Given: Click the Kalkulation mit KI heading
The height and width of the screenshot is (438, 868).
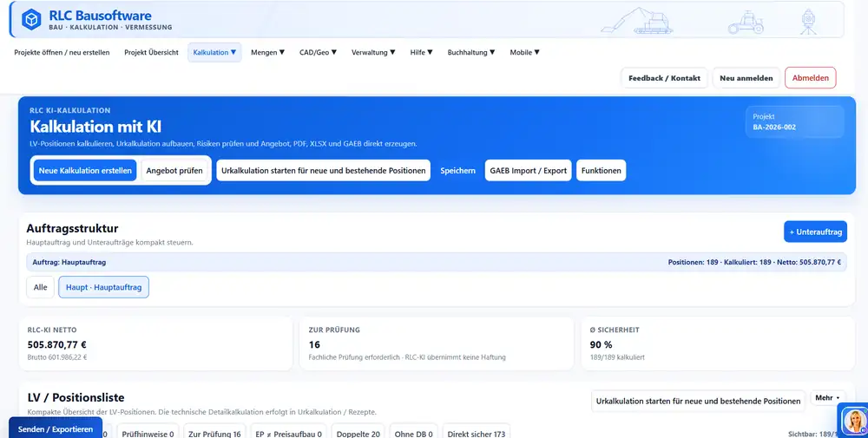Looking at the screenshot, I should [95, 127].
